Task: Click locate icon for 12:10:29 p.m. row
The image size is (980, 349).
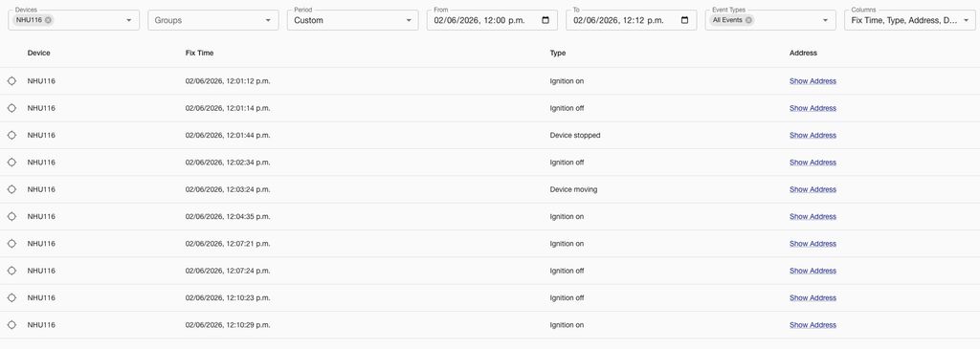Action: (x=11, y=325)
